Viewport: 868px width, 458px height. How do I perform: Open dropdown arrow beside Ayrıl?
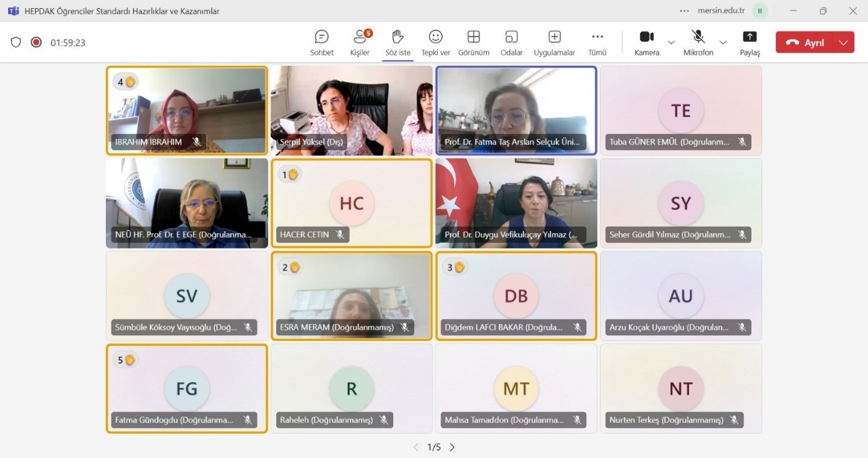843,43
